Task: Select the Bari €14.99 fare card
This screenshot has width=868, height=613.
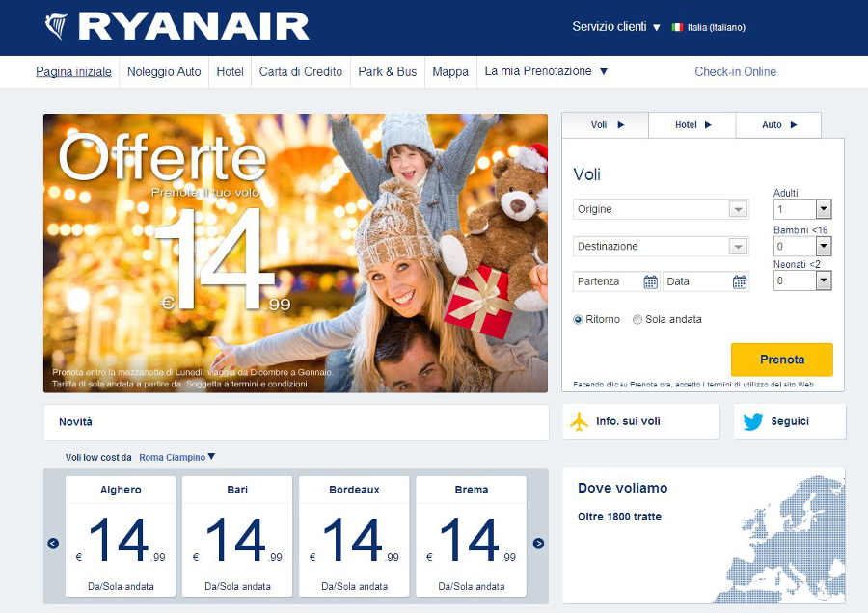Action: [237, 537]
